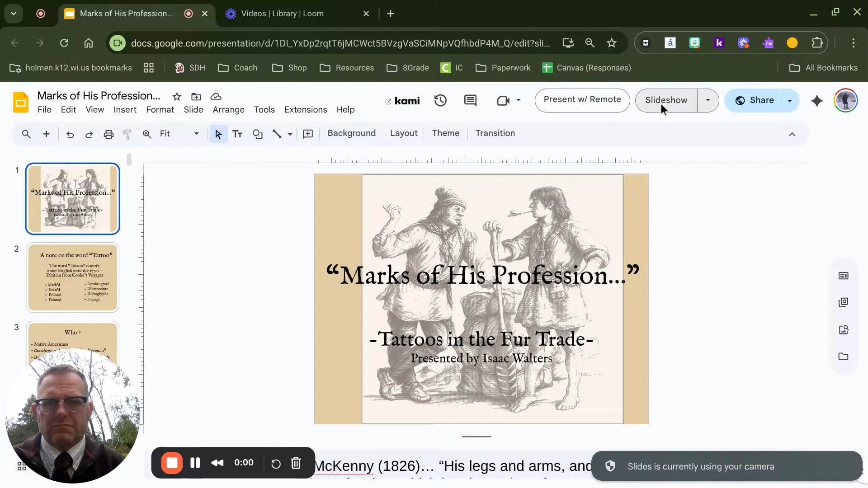The image size is (868, 488).
Task: Stop the Loom recording with red button
Action: (x=172, y=463)
